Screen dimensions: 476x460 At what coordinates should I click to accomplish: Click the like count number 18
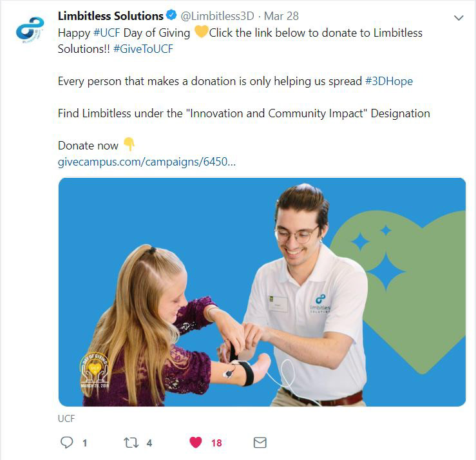pyautogui.click(x=216, y=443)
